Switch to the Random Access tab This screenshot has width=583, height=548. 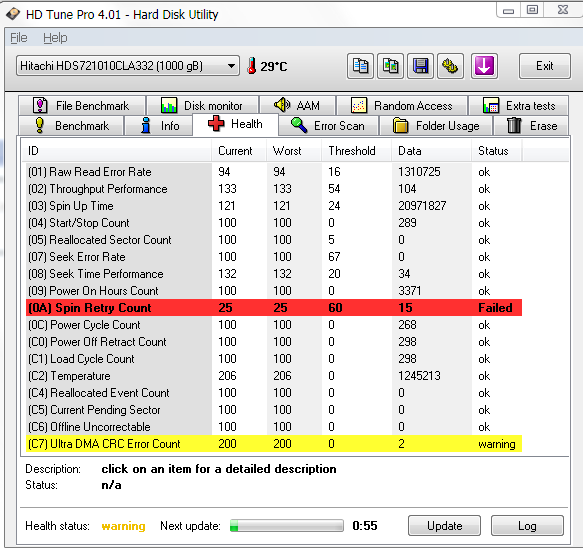click(x=402, y=106)
